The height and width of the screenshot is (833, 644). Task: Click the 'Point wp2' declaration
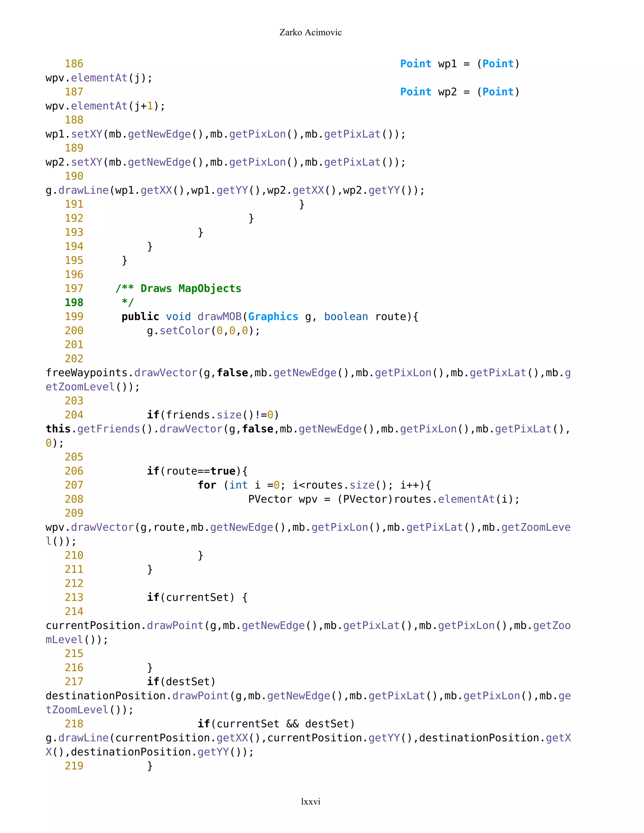(428, 92)
